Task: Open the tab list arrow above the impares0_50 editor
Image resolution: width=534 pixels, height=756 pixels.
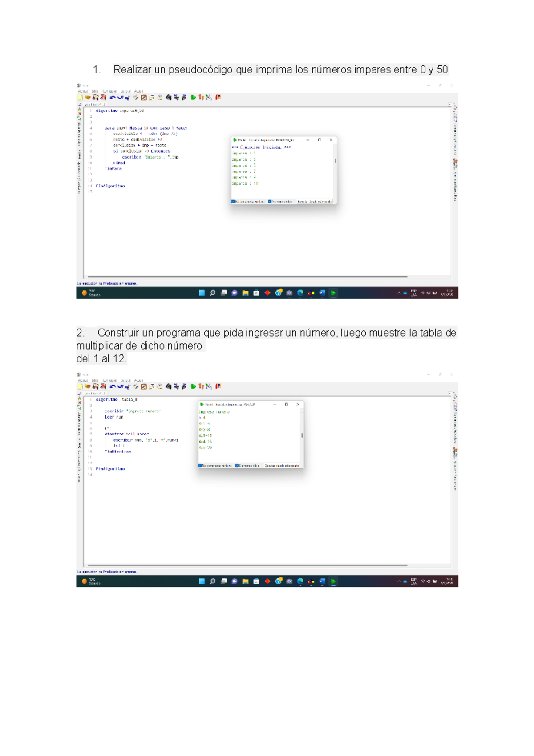Action: pyautogui.click(x=449, y=105)
